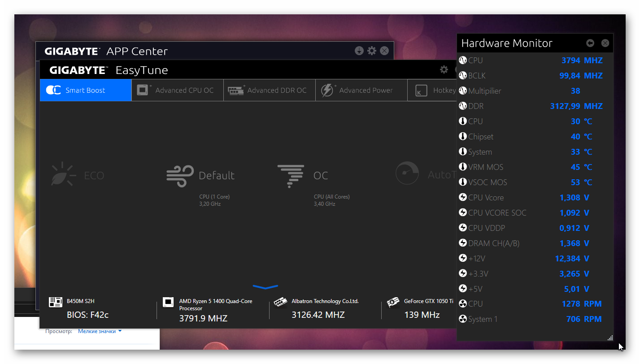Click the 3126.42 MHZ memory speed value
The image size is (640, 364).
(318, 315)
